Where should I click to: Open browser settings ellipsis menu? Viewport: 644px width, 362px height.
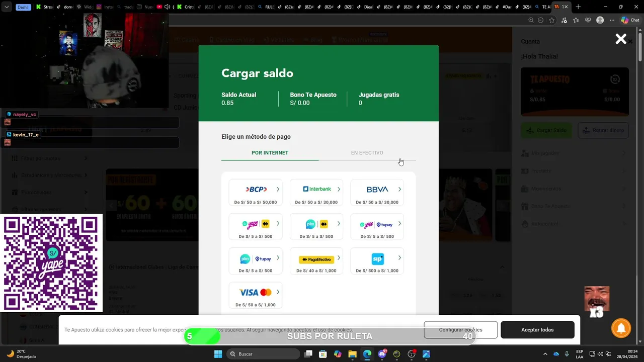click(x=612, y=20)
